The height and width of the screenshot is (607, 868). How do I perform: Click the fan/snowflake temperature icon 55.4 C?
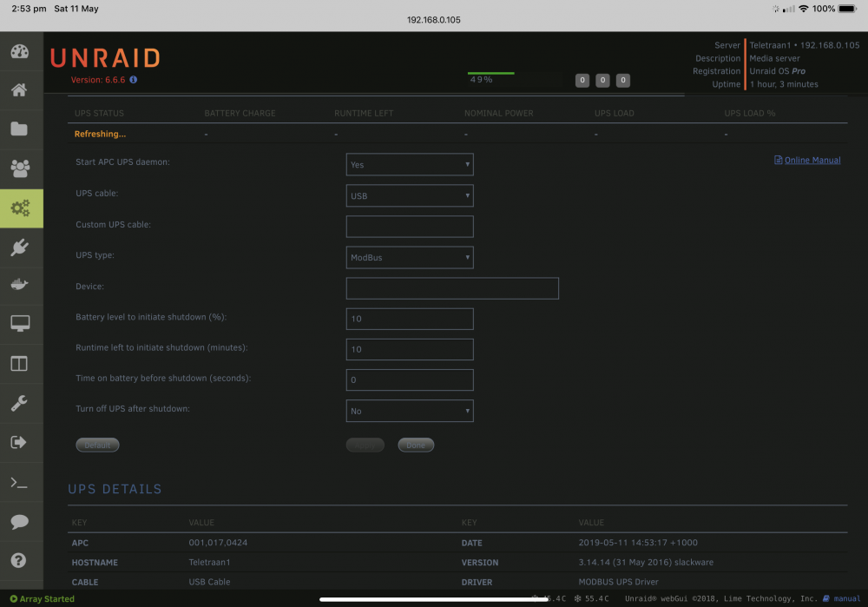tap(577, 598)
